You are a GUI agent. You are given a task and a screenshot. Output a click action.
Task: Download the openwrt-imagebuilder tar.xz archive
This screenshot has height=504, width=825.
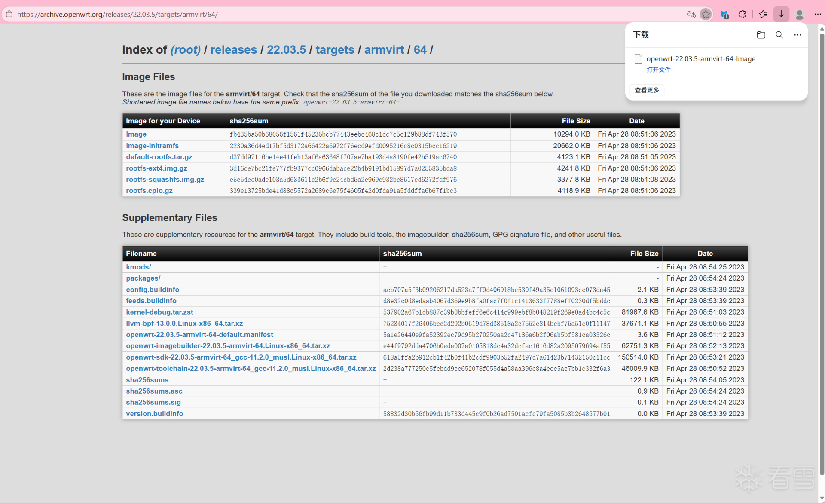pyautogui.click(x=228, y=346)
